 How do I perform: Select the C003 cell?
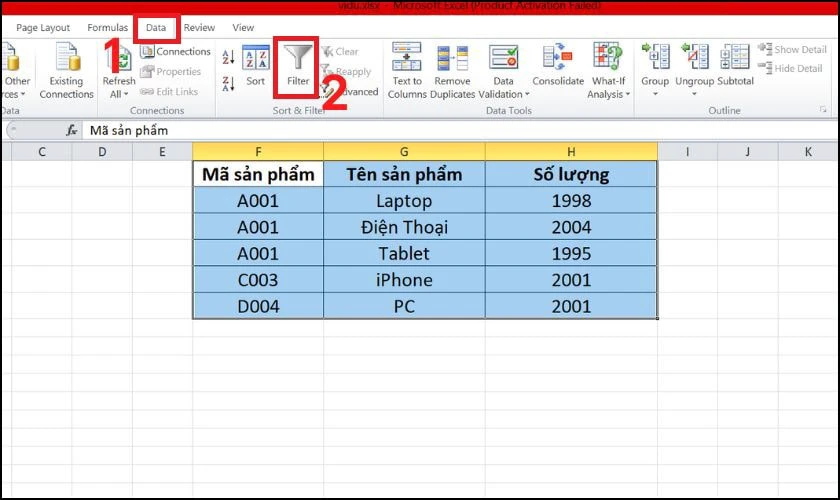click(258, 280)
